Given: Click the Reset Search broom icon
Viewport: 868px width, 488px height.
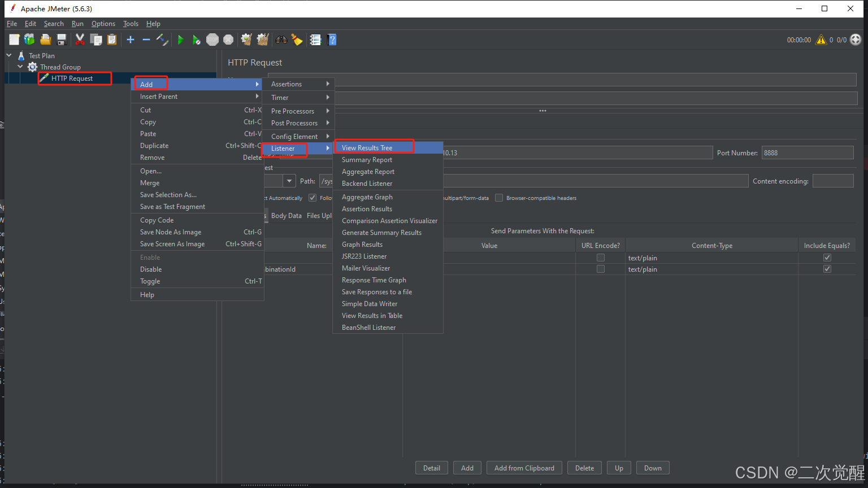Looking at the screenshot, I should click(x=297, y=40).
